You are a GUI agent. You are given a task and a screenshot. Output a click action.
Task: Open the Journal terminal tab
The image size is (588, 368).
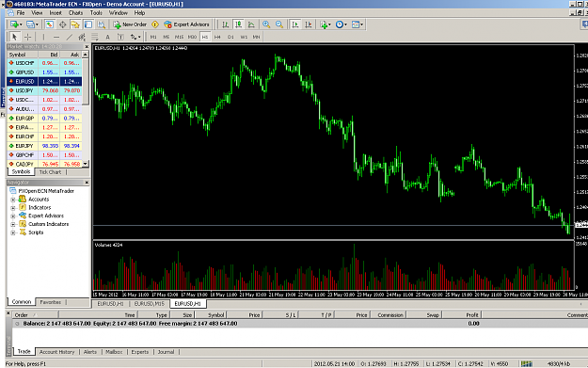pos(166,352)
